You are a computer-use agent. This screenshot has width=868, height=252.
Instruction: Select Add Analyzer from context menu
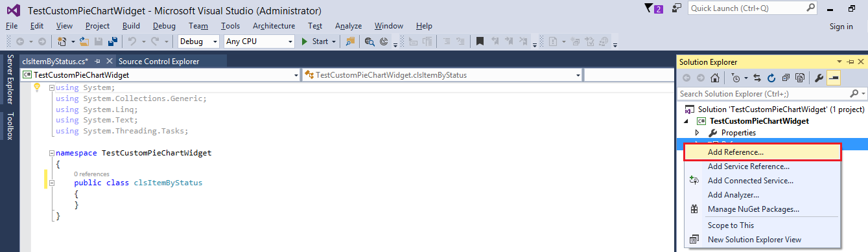click(762, 195)
